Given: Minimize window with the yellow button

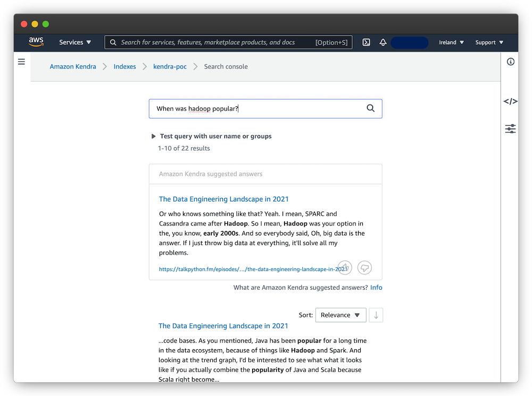Looking at the screenshot, I should point(35,24).
